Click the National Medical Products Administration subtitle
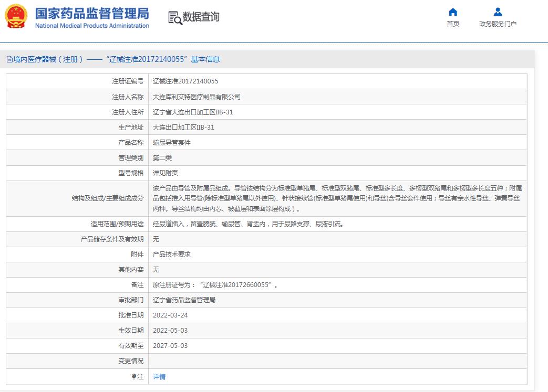Image resolution: width=548 pixels, height=392 pixels. [x=92, y=26]
